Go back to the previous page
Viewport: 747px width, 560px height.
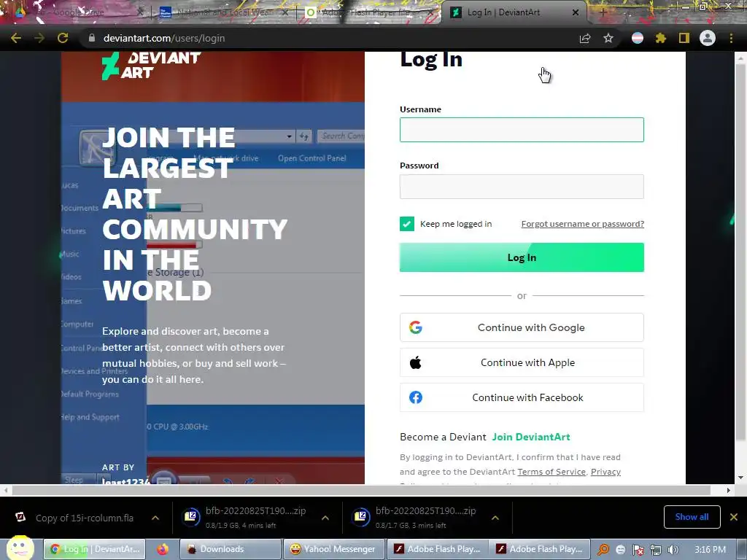(16, 38)
